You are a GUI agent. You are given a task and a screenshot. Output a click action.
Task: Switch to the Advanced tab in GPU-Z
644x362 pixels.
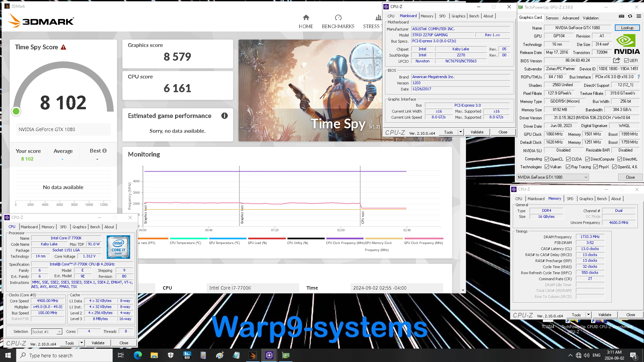(571, 18)
